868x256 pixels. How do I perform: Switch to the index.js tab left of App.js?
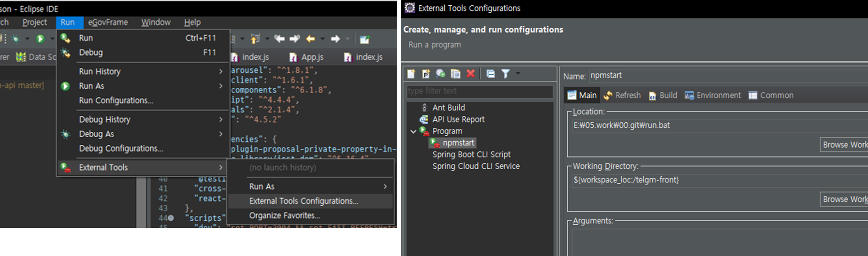[x=250, y=57]
